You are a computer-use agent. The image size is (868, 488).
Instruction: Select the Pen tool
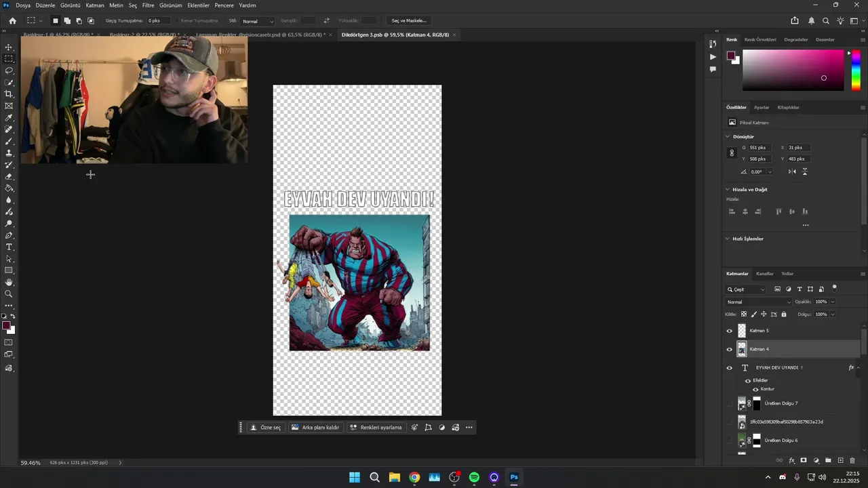[9, 235]
